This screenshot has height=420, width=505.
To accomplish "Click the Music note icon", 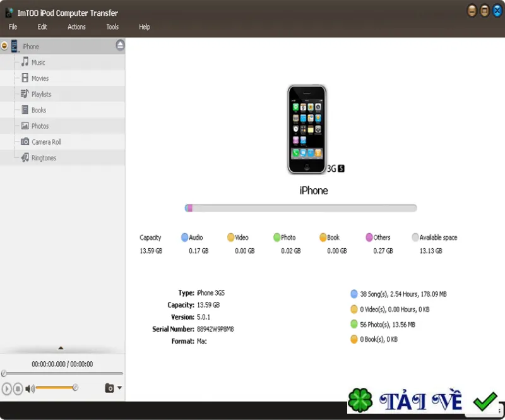I will (25, 61).
